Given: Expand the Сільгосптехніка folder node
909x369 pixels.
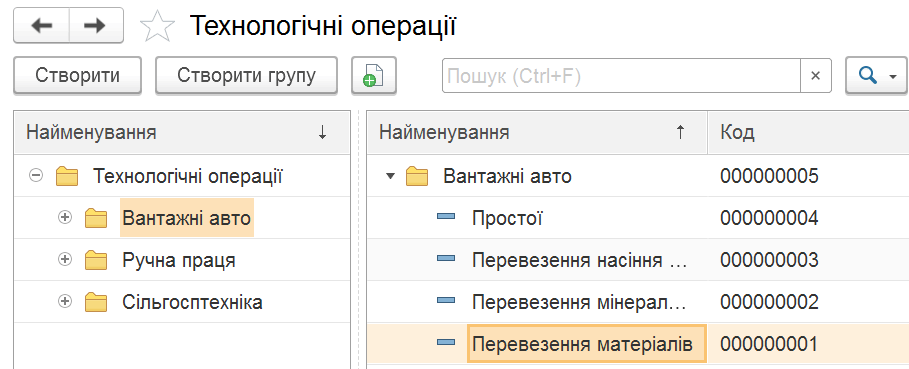Looking at the screenshot, I should click(x=65, y=302).
